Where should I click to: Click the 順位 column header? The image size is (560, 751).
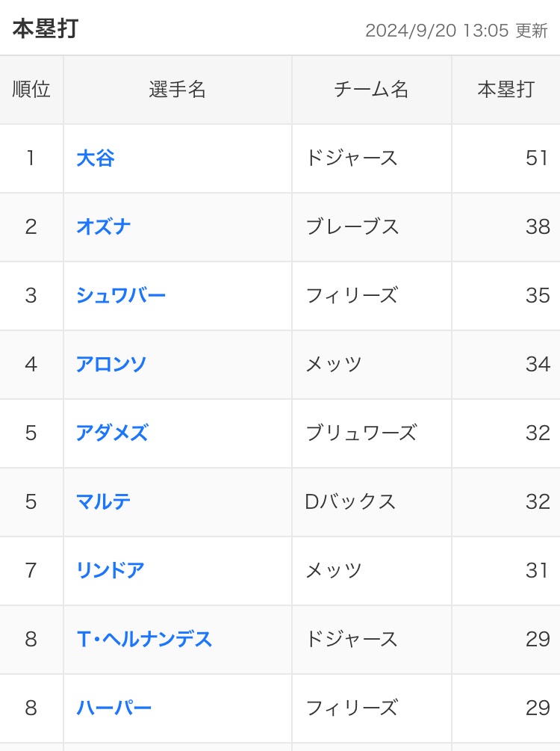click(31, 90)
